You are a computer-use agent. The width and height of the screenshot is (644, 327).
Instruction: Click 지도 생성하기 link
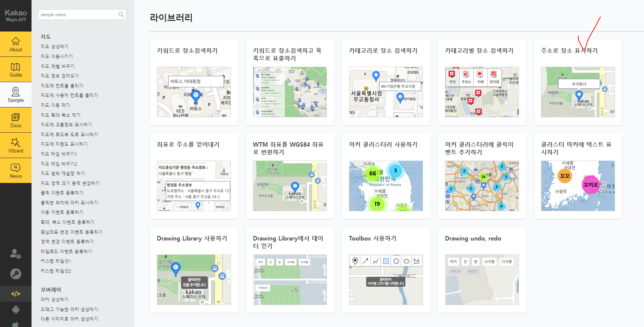pyautogui.click(x=55, y=47)
